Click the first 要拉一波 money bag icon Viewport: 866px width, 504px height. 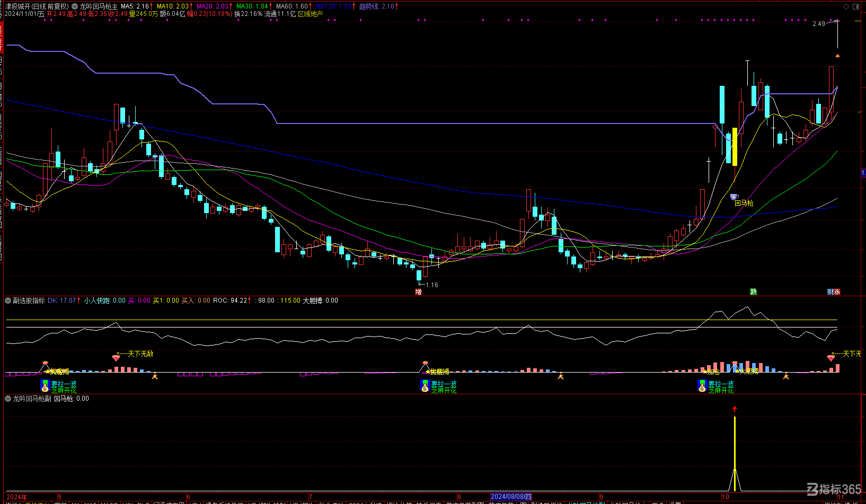pos(45,386)
